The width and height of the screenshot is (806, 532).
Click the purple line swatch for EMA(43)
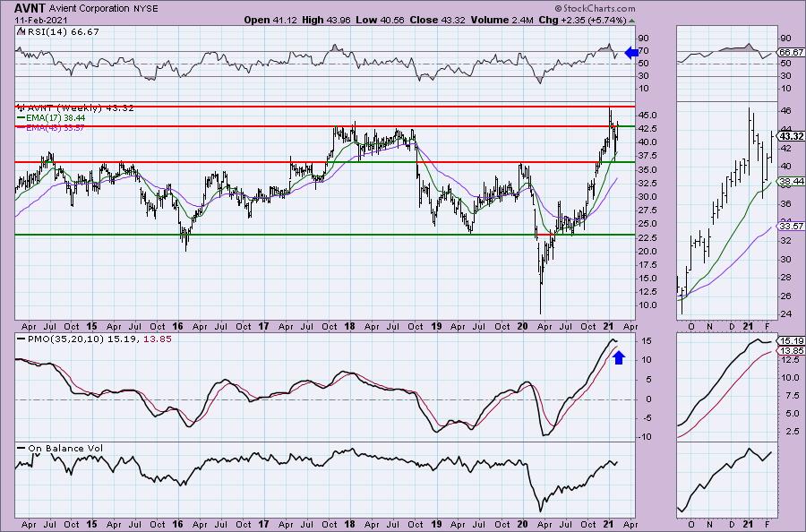pos(21,127)
